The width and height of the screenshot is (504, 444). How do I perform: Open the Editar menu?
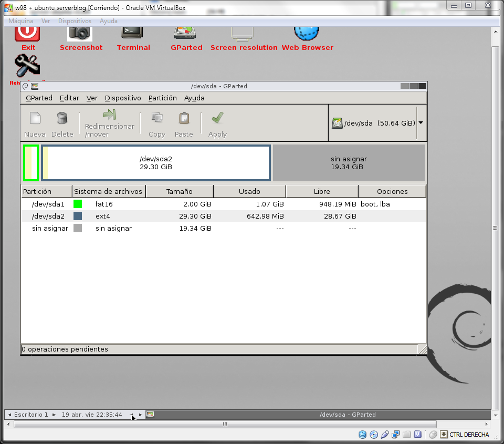[x=69, y=98]
